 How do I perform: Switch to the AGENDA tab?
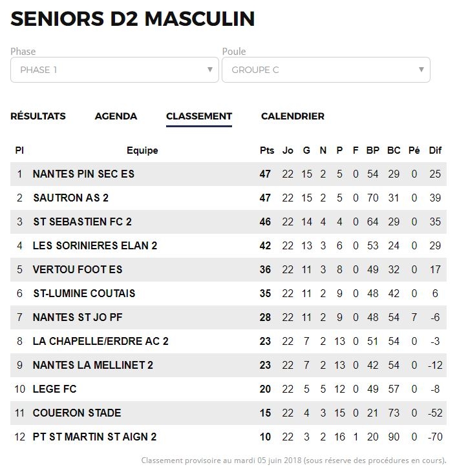tap(116, 116)
